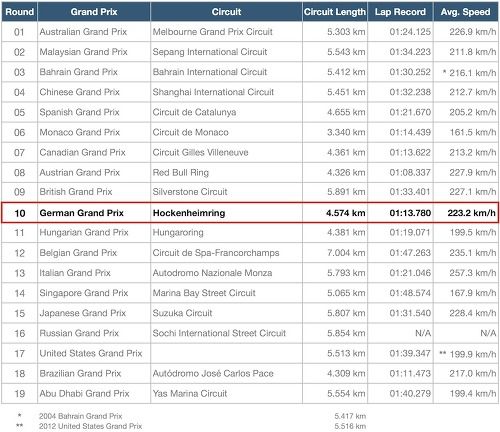Click the double-starred 199.9 km/h value
500x432 pixels.
468,354
